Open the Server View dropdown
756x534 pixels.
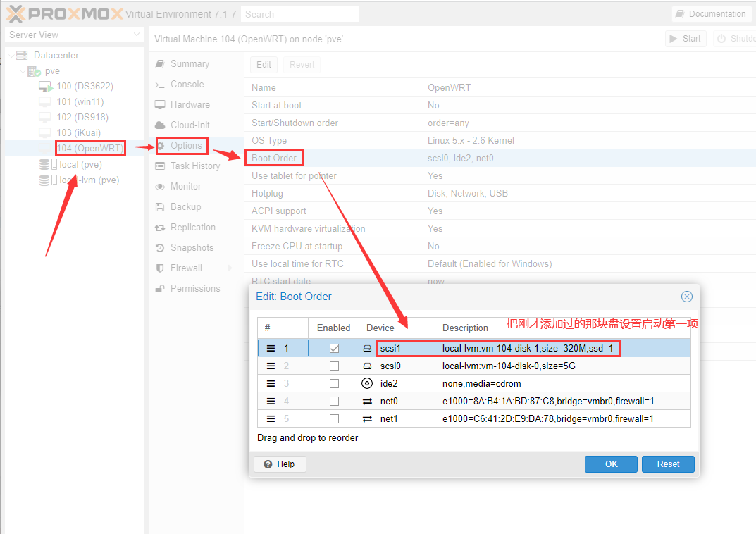coord(136,35)
